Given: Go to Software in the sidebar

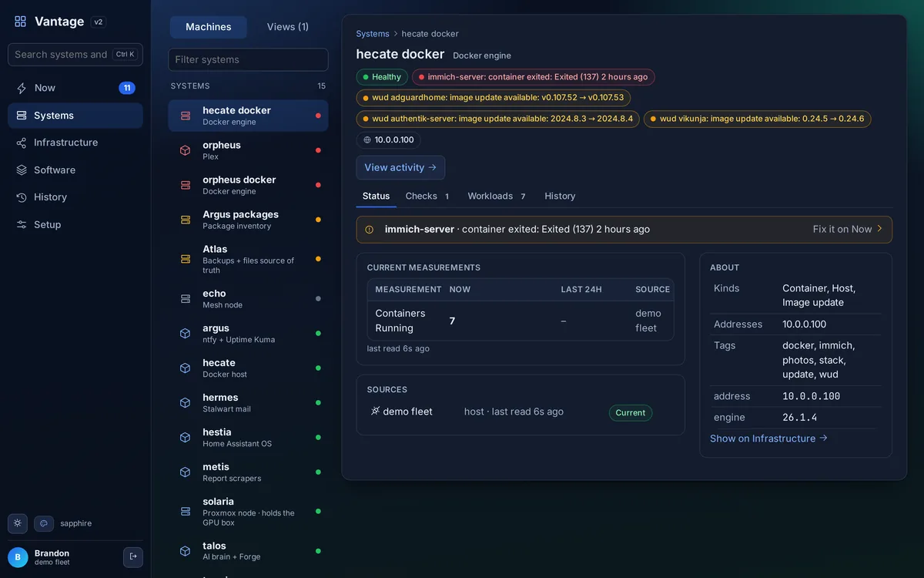Looking at the screenshot, I should pos(75,170).
